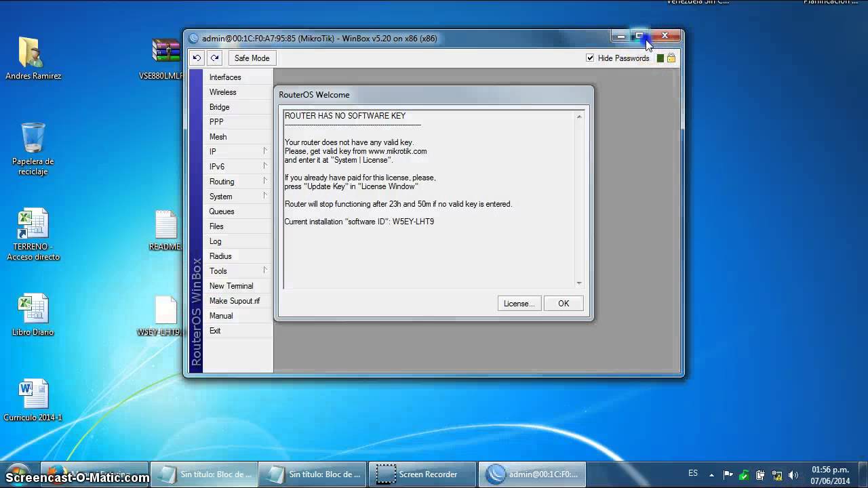Click the Action Center flag icon

(x=728, y=475)
